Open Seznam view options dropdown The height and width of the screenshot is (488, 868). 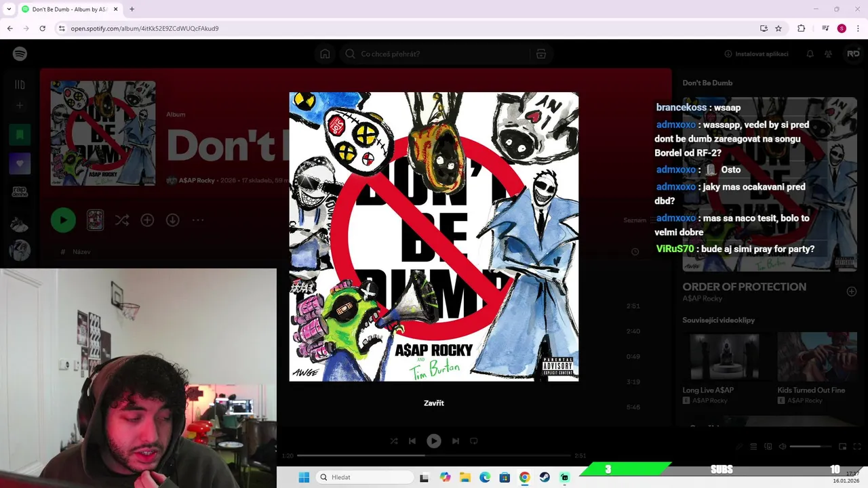tap(640, 220)
